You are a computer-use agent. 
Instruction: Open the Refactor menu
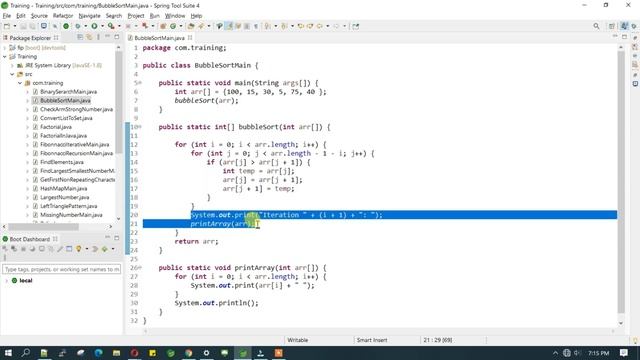click(x=63, y=16)
